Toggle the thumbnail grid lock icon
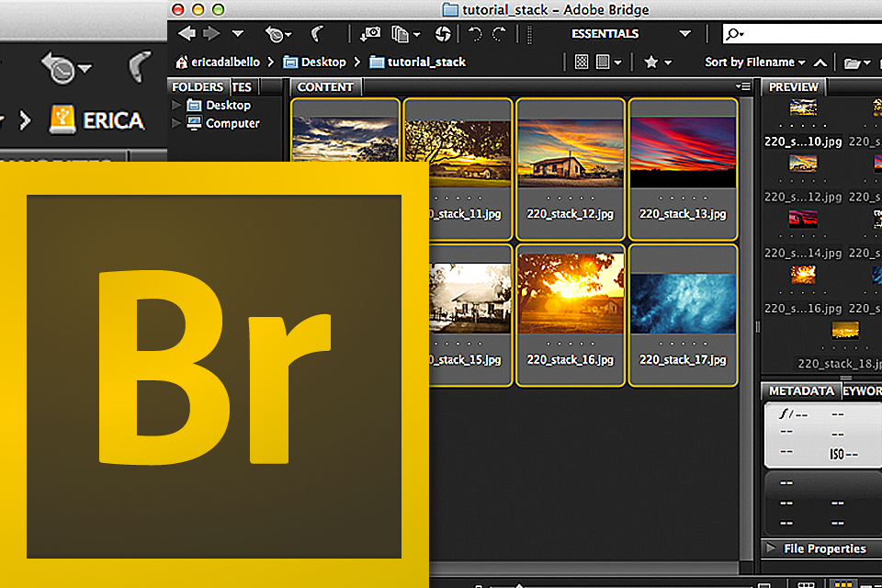This screenshot has height=588, width=882. click(x=581, y=62)
